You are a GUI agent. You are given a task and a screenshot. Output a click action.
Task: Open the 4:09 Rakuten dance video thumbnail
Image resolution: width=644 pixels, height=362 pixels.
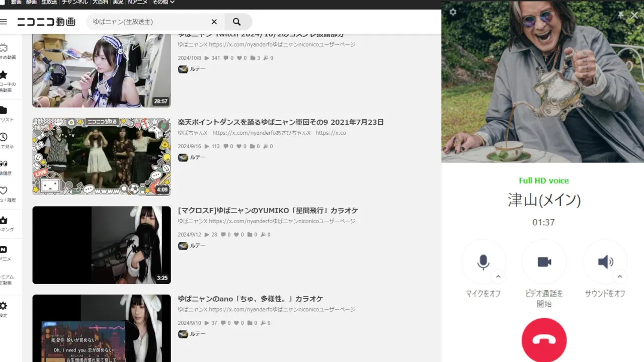pos(102,156)
